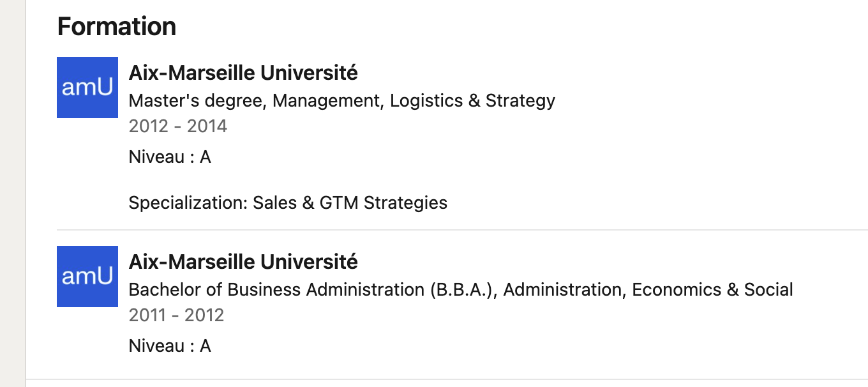The height and width of the screenshot is (387, 868).
Task: Click the 2012 - 2014 date range
Action: [178, 126]
